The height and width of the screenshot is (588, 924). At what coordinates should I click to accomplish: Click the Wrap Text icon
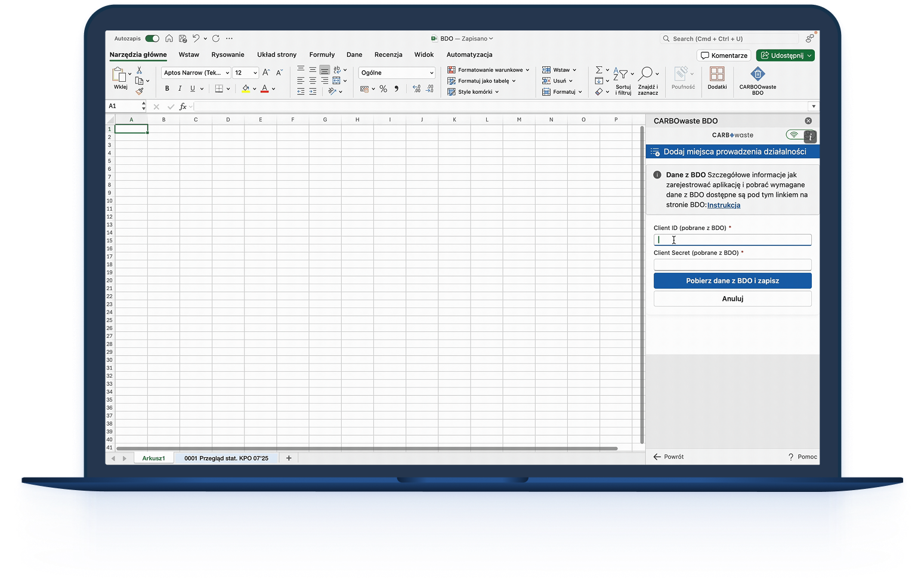[337, 70]
